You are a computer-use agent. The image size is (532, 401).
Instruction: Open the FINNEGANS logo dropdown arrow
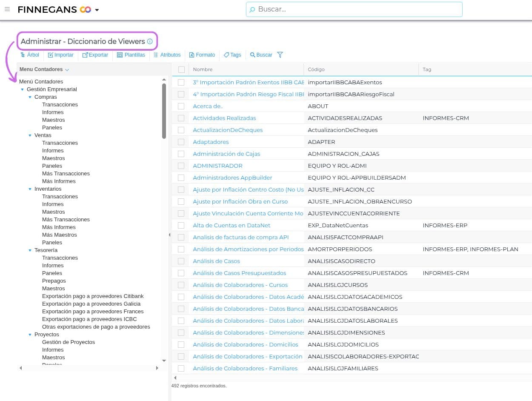[97, 10]
